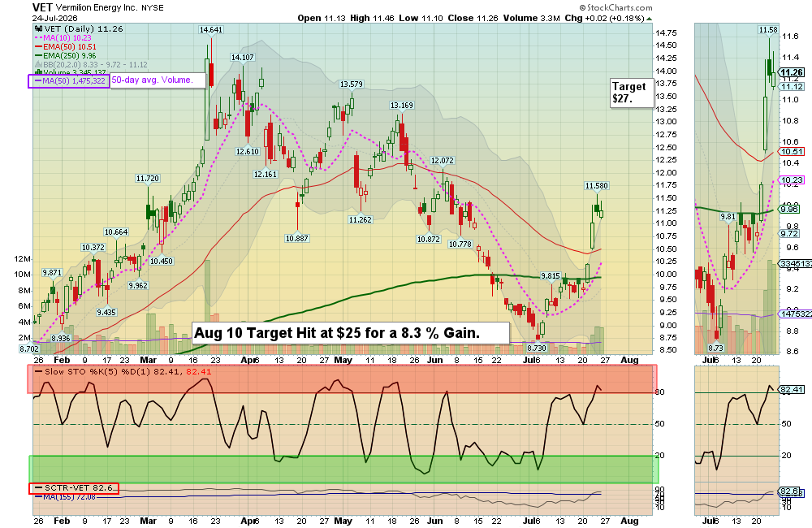Image resolution: width=812 pixels, height=528 pixels.
Task: Click the 11.720 price label
Action: (148, 178)
